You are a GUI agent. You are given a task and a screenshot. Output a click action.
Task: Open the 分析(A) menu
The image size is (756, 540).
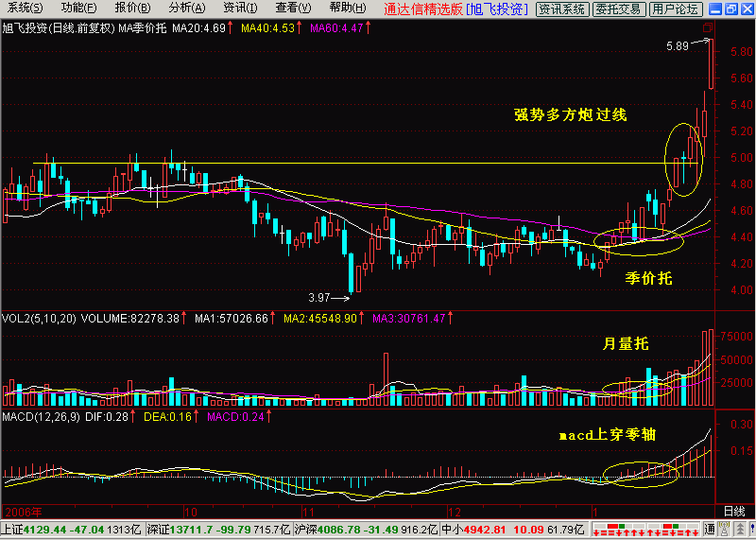[187, 9]
